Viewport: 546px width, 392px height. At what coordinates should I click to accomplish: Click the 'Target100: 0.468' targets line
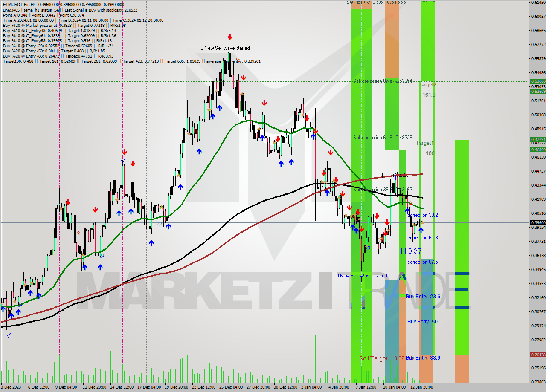[x=131, y=61]
